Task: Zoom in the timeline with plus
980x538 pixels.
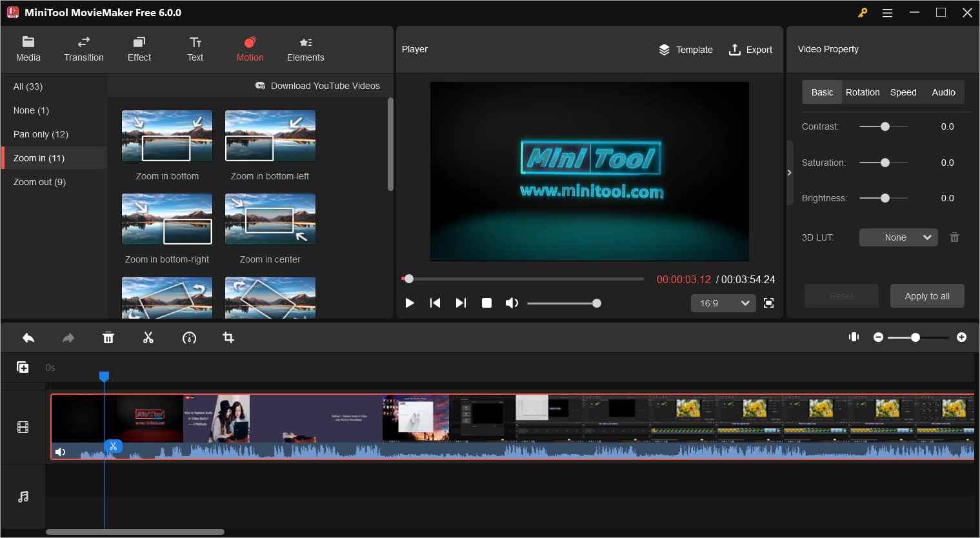Action: pos(961,337)
